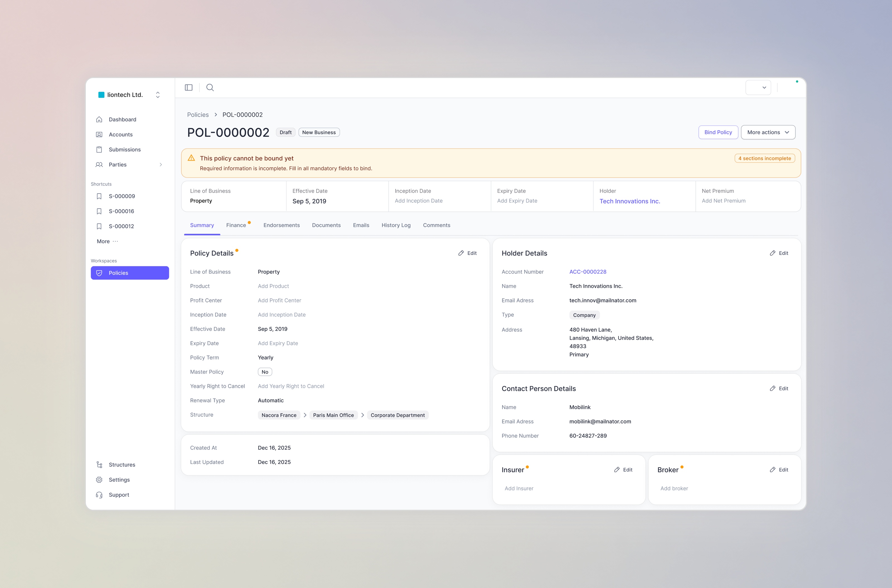Click Add Product placeholder
Image resolution: width=892 pixels, height=588 pixels.
[273, 286]
